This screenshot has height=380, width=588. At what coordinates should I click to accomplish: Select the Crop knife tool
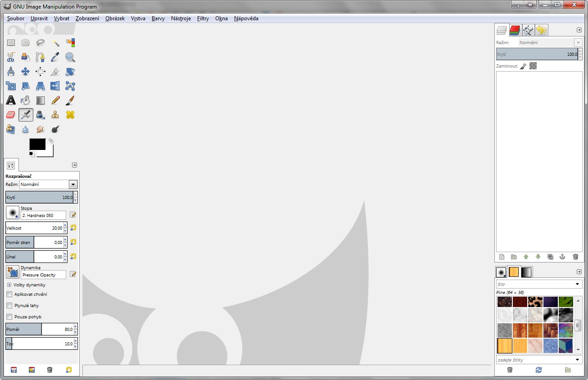[x=55, y=72]
